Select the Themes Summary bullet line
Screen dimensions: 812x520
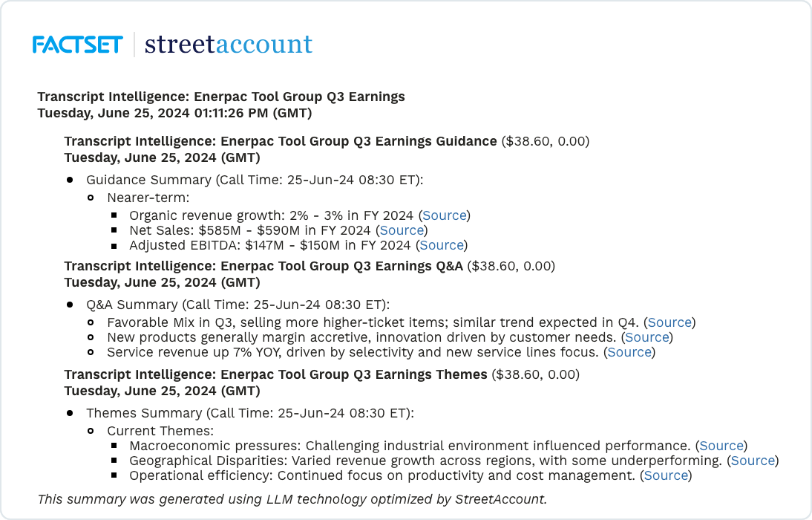[250, 413]
